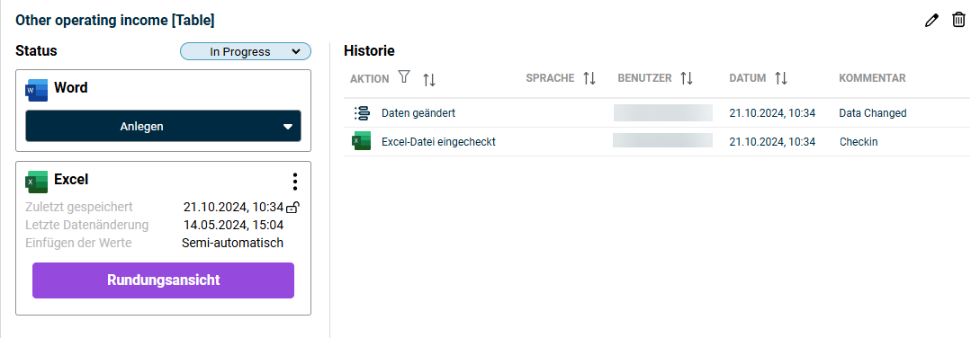This screenshot has height=338, width=980.
Task: Click the Aktion column header text
Action: [x=369, y=79]
